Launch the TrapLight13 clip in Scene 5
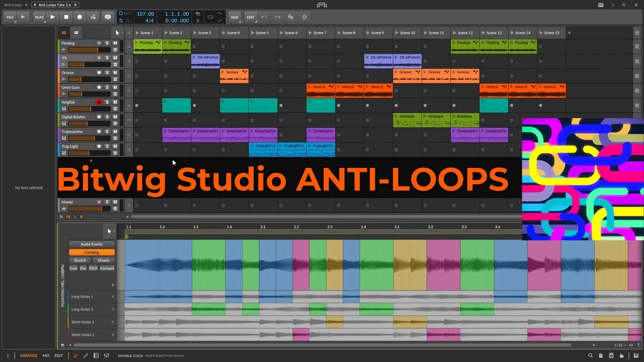644x362 pixels. [x=252, y=146]
